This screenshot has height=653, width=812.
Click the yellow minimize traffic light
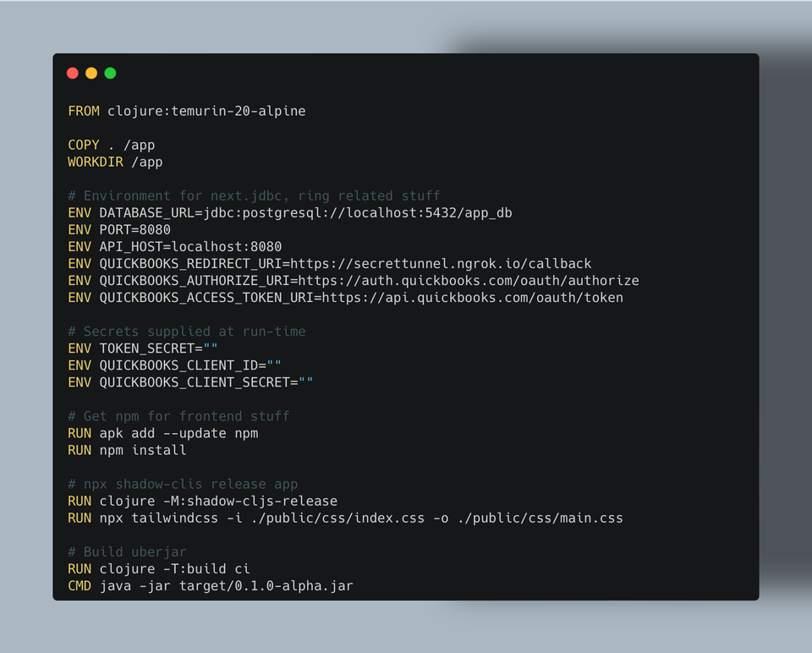coord(91,73)
